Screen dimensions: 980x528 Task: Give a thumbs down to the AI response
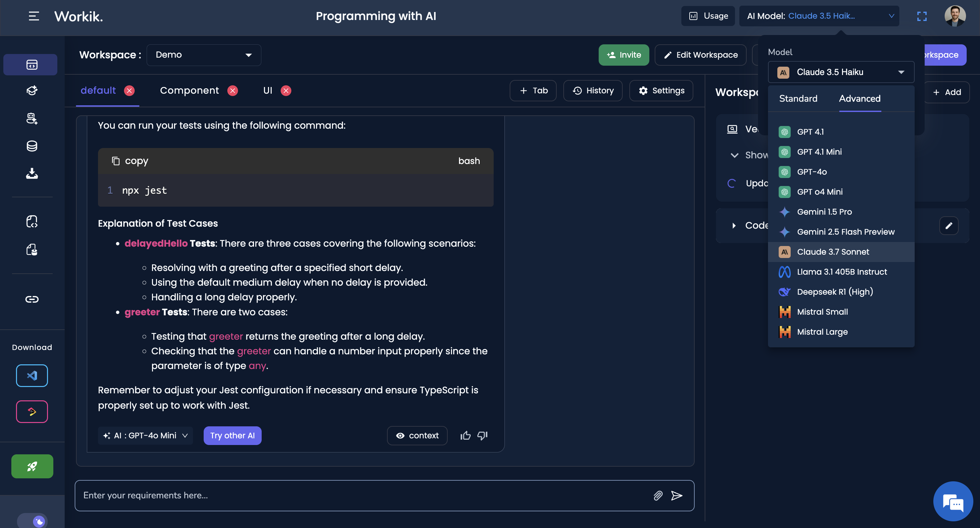click(482, 436)
